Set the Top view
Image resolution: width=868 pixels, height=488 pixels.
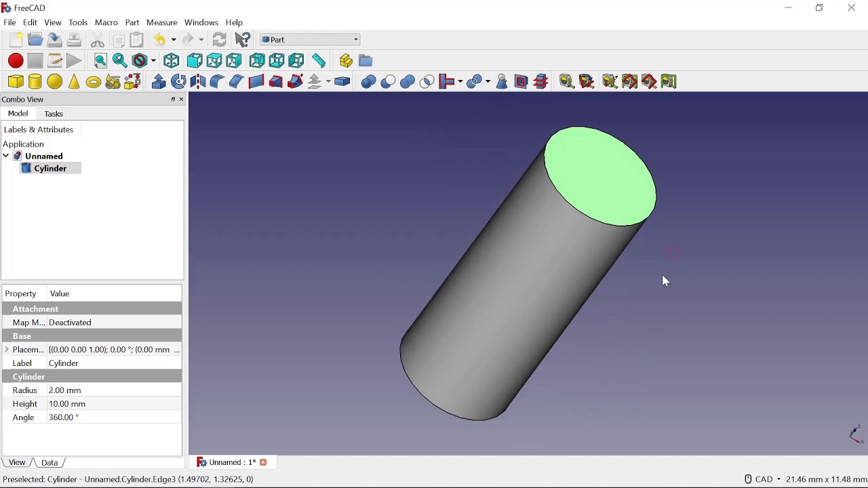[214, 61]
